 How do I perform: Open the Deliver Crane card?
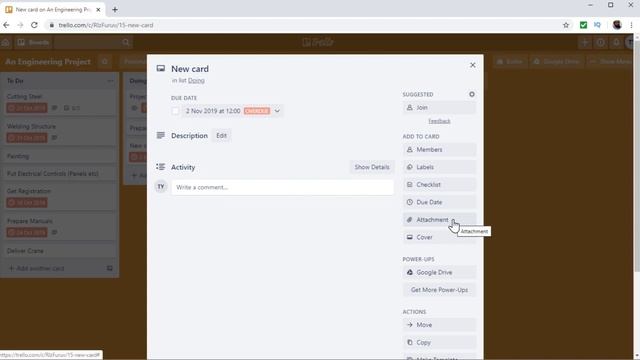point(60,251)
